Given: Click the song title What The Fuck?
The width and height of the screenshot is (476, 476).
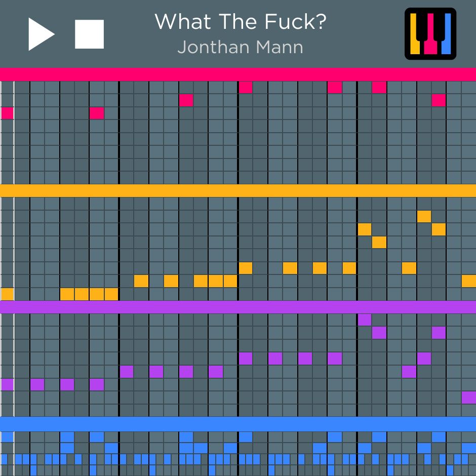Looking at the screenshot, I should coord(241,22).
